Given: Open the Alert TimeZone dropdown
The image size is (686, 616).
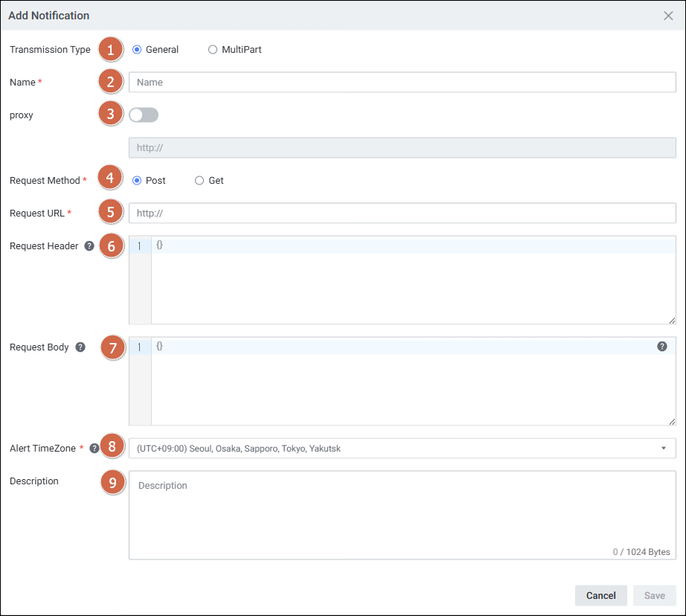Looking at the screenshot, I should pyautogui.click(x=402, y=449).
